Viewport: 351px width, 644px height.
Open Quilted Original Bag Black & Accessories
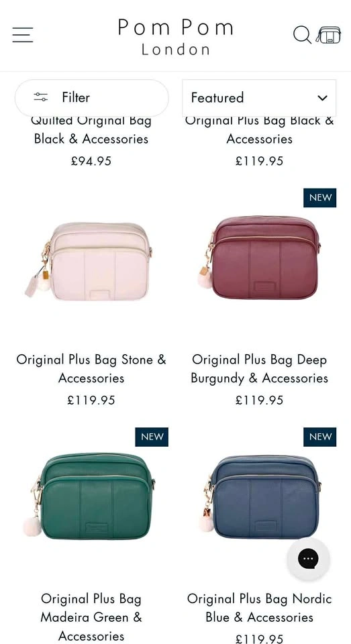click(x=91, y=129)
